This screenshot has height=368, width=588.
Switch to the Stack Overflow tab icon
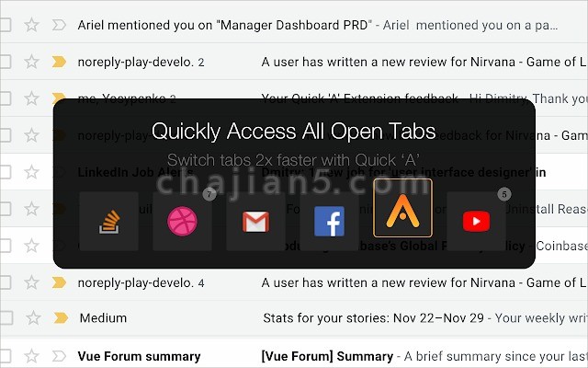coord(108,221)
